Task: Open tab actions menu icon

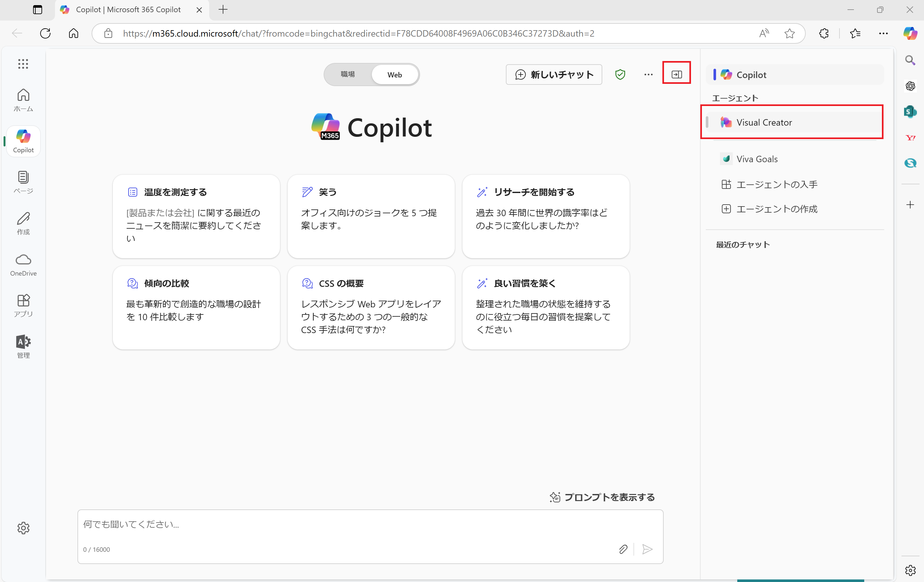Action: click(x=37, y=10)
